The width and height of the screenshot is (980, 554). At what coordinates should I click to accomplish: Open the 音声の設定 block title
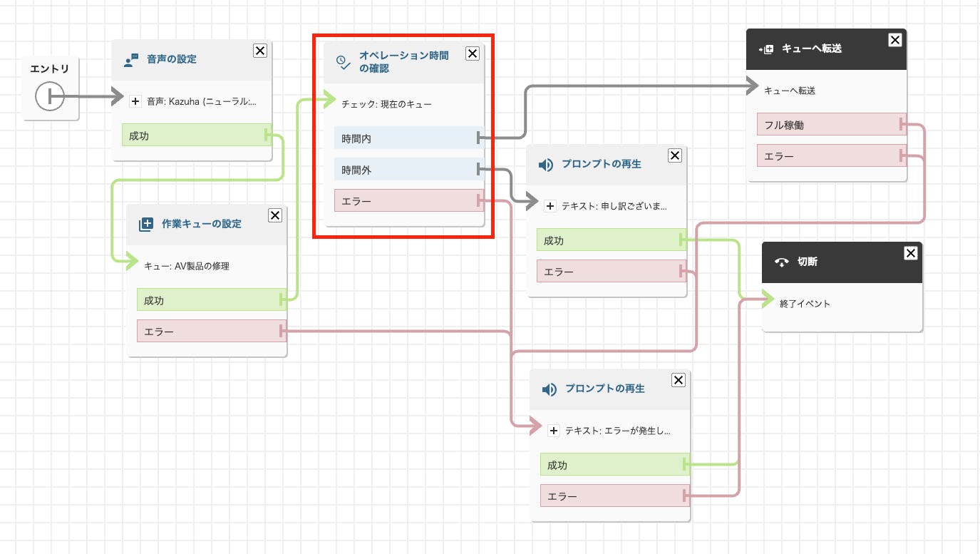(172, 59)
